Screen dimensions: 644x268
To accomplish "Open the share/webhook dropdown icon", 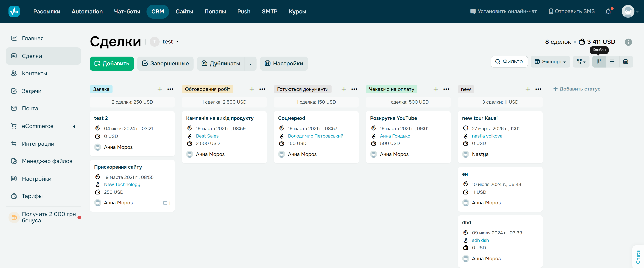I will tap(581, 62).
